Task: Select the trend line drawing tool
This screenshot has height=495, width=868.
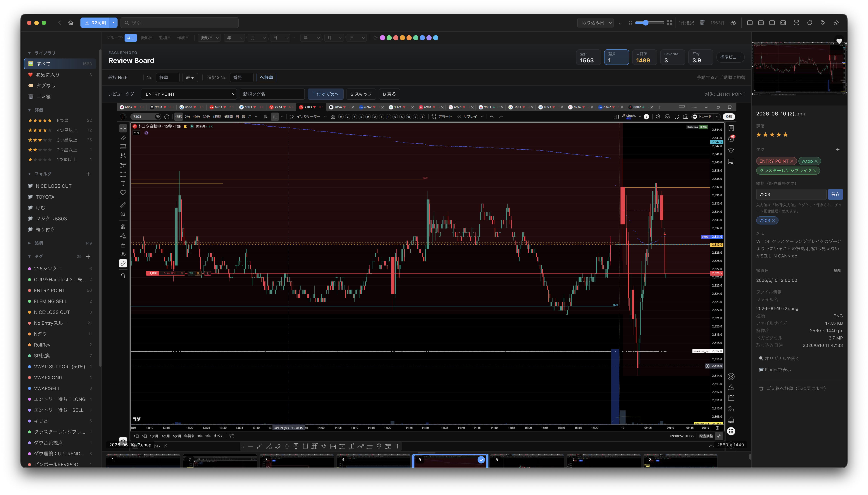Action: [123, 138]
